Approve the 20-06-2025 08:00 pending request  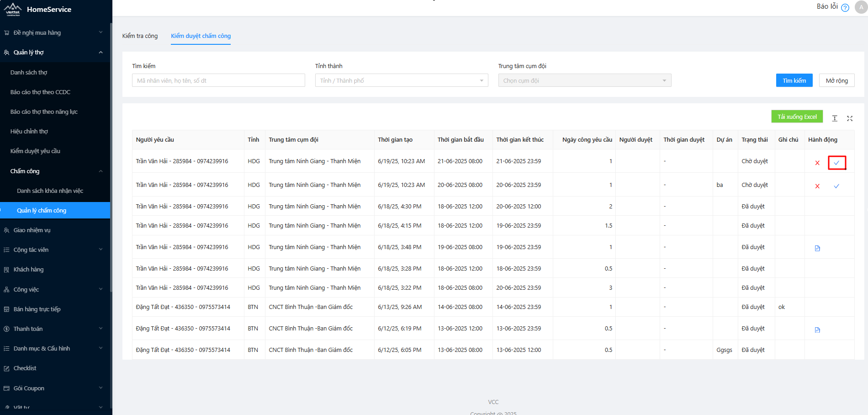[x=836, y=186]
